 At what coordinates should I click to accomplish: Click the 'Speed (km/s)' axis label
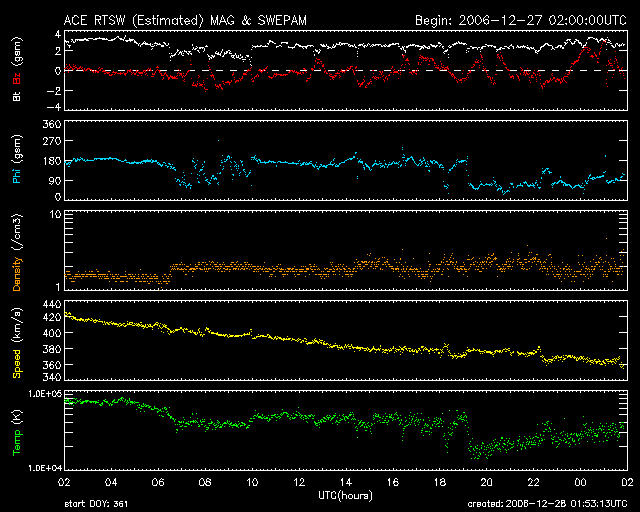point(17,343)
